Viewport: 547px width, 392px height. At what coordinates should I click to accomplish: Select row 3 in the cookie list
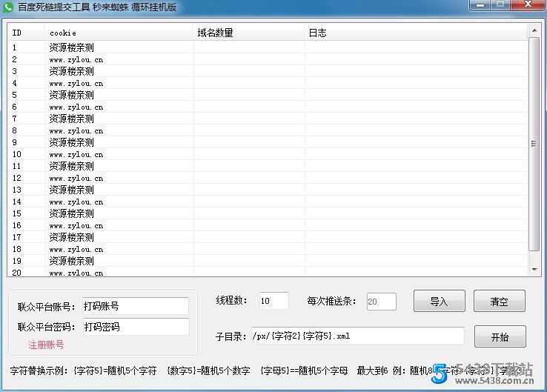coord(268,71)
